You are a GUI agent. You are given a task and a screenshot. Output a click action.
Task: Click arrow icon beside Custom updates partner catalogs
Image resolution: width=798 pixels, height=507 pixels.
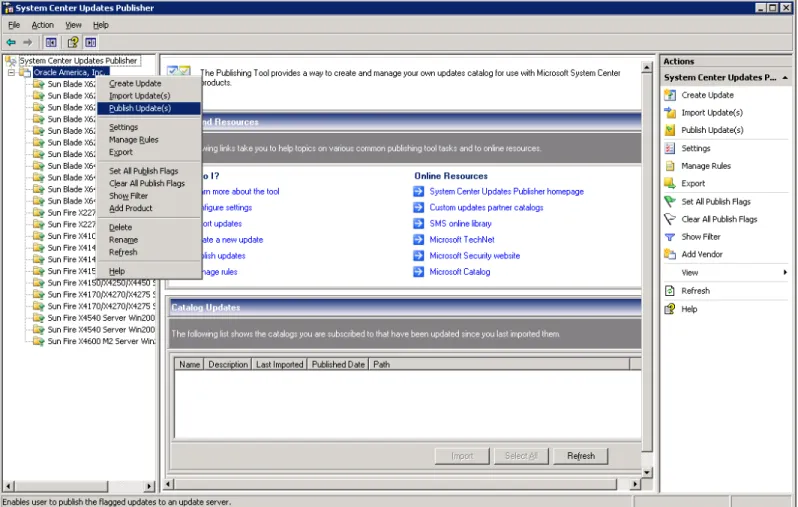(x=418, y=208)
